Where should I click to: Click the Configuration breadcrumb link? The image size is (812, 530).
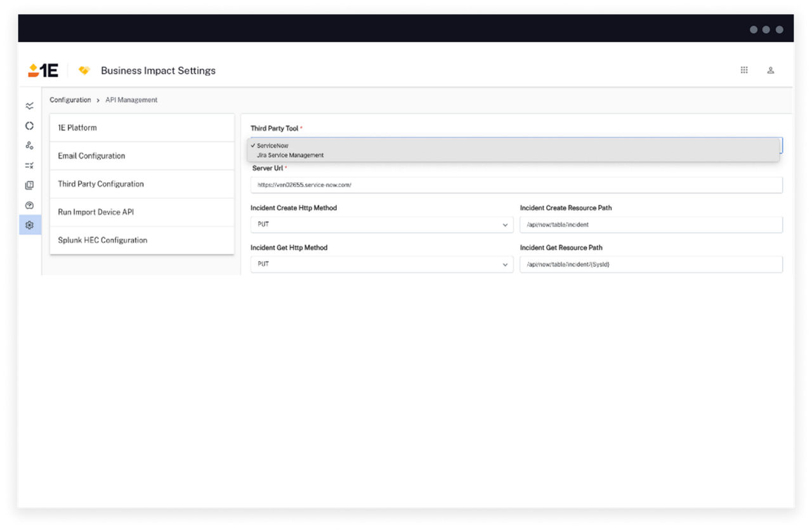[x=70, y=100]
